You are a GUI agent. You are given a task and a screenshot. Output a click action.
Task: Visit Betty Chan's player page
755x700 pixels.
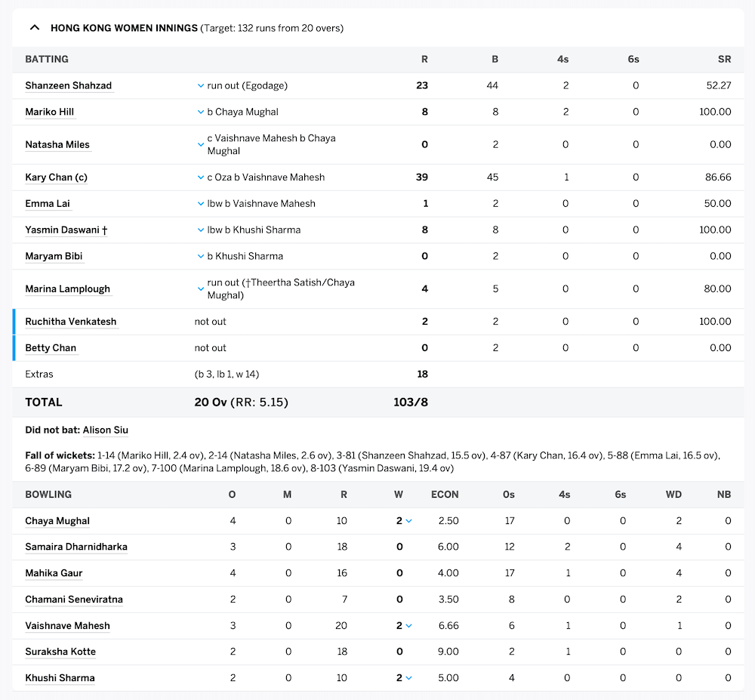tap(51, 348)
